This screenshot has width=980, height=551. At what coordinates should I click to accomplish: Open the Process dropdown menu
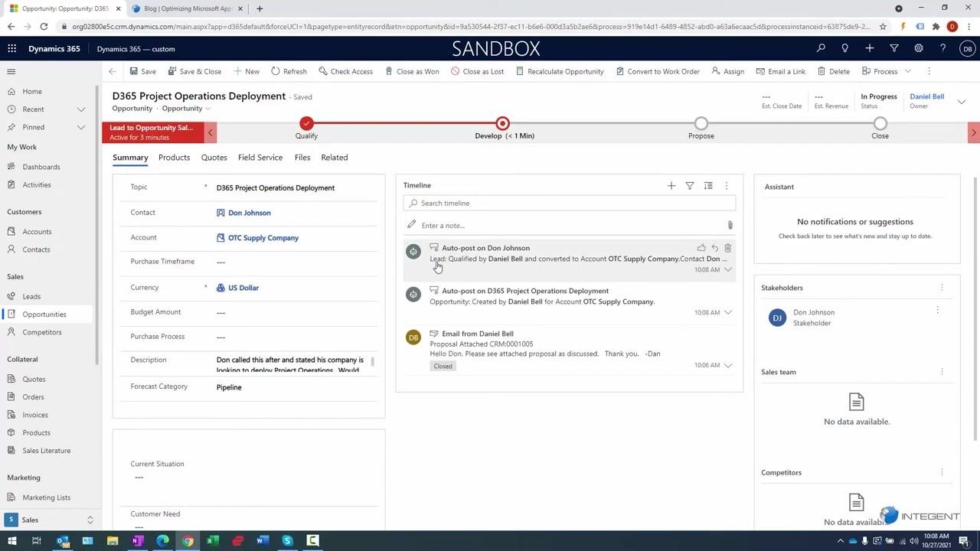tap(887, 71)
